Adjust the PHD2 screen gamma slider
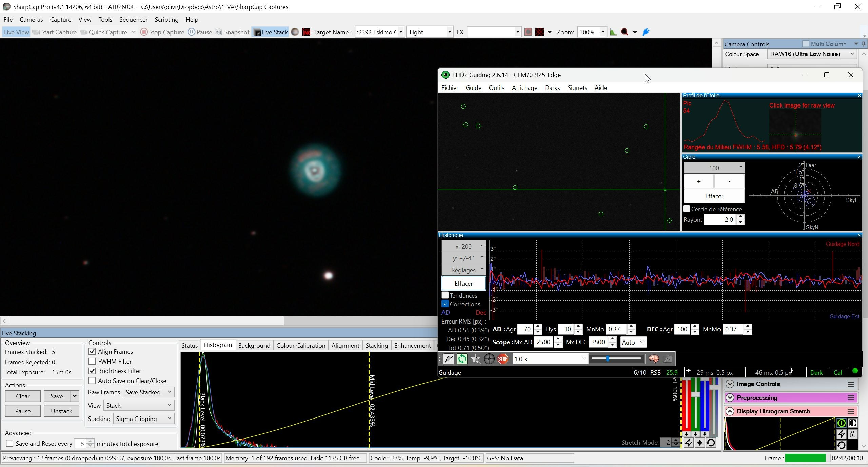868x467 pixels. click(616, 359)
